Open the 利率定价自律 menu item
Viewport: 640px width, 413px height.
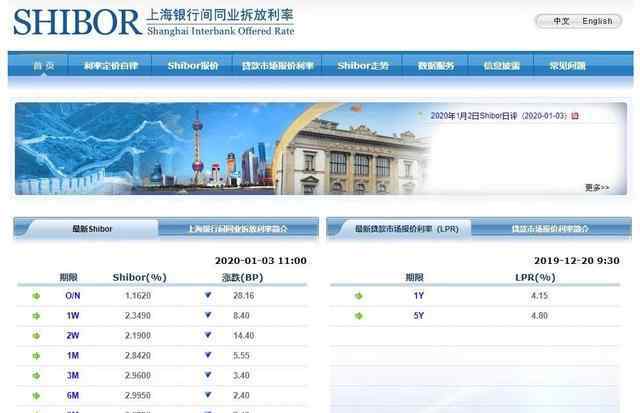pyautogui.click(x=111, y=66)
